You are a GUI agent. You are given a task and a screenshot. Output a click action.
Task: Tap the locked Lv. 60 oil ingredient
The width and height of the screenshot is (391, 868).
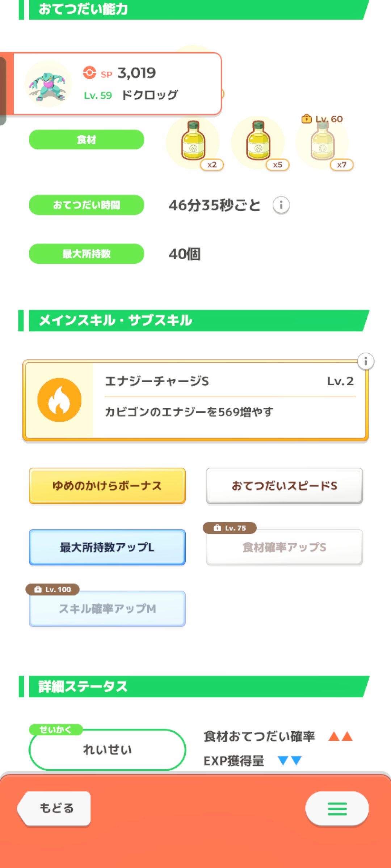point(323,142)
